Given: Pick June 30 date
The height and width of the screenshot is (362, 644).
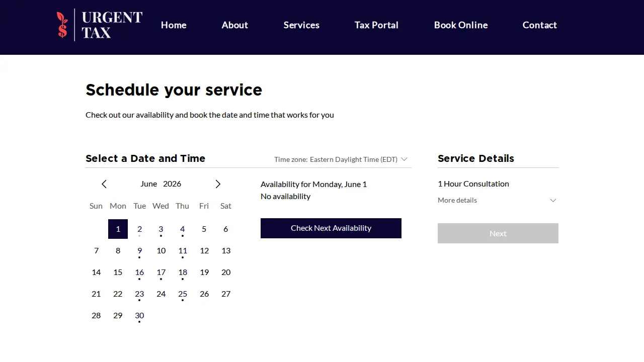Looking at the screenshot, I should coord(139,315).
